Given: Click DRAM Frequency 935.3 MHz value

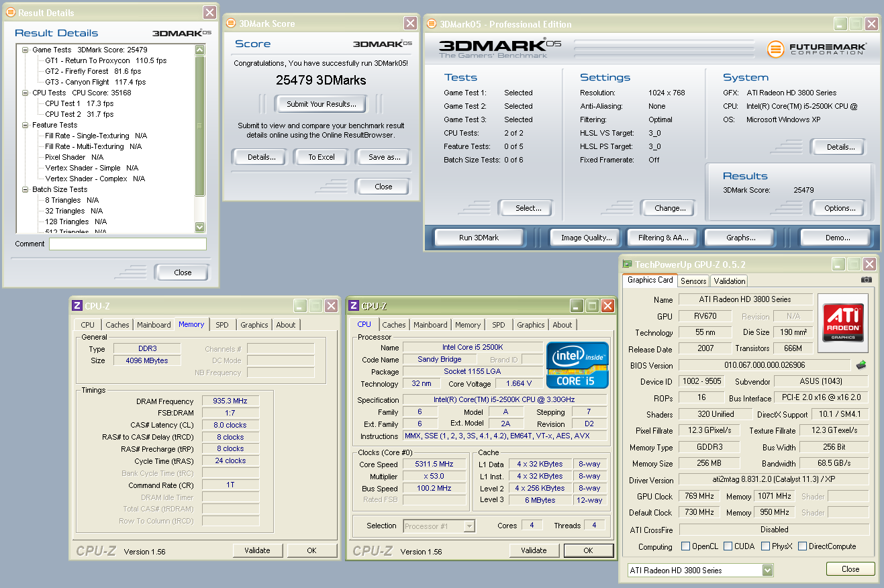Looking at the screenshot, I should pos(230,401).
